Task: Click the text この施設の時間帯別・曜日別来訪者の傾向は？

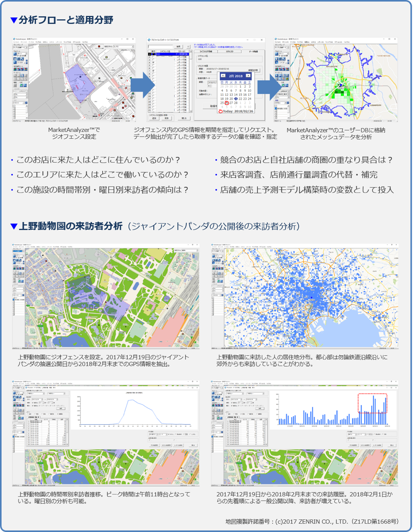Action: tap(103, 190)
